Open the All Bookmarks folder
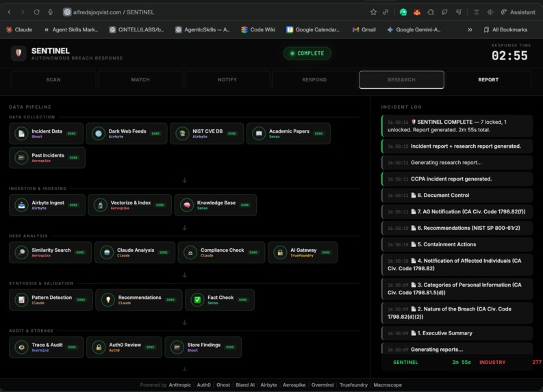The image size is (543, 392). [505, 29]
